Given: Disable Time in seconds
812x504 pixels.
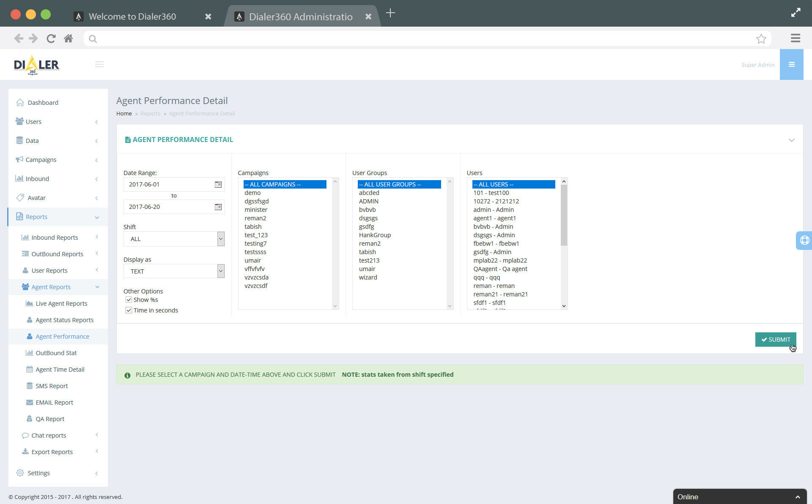Looking at the screenshot, I should click(129, 310).
